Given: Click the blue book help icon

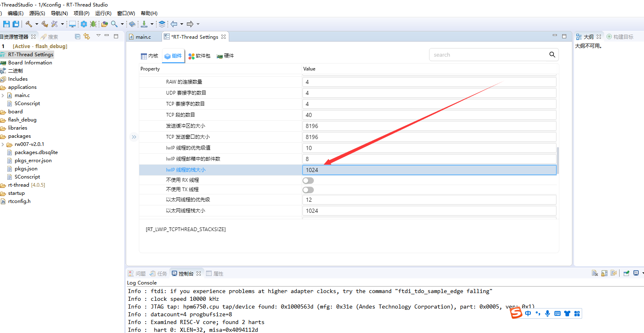Looking at the screenshot, I should click(x=132, y=24).
